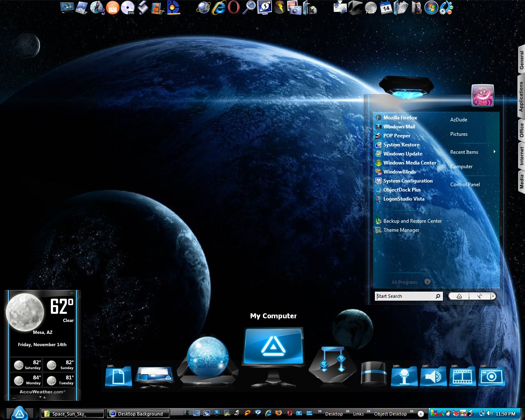The width and height of the screenshot is (525, 420).
Task: Click the Start Search input field
Action: [409, 296]
